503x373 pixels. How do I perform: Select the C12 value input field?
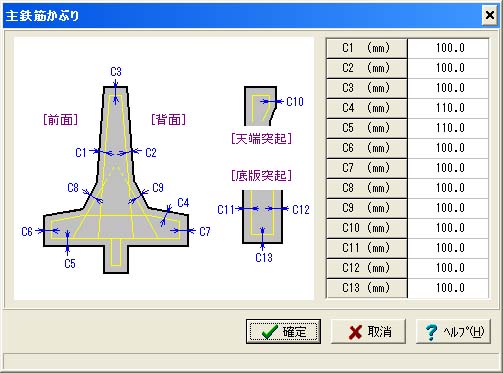(448, 268)
